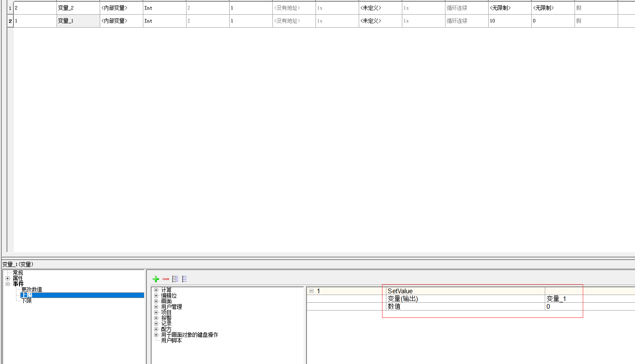
Task: Click the Int data type of 变量_2
Action: 164,8
